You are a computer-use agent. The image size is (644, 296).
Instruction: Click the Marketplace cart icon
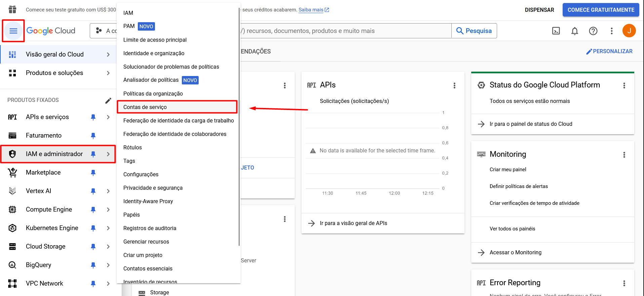click(12, 173)
